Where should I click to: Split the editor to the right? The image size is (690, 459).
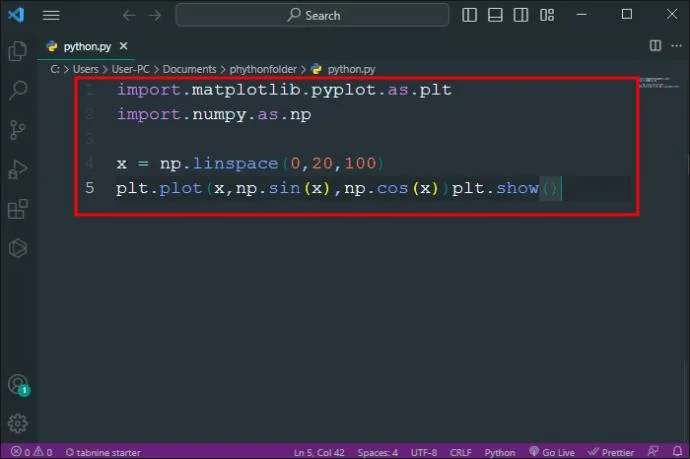click(655, 45)
